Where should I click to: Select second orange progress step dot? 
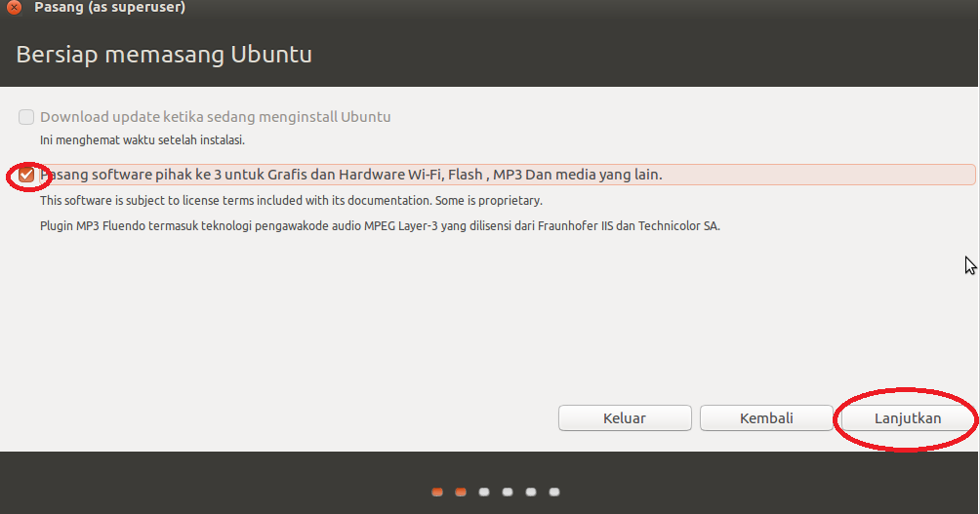point(461,493)
